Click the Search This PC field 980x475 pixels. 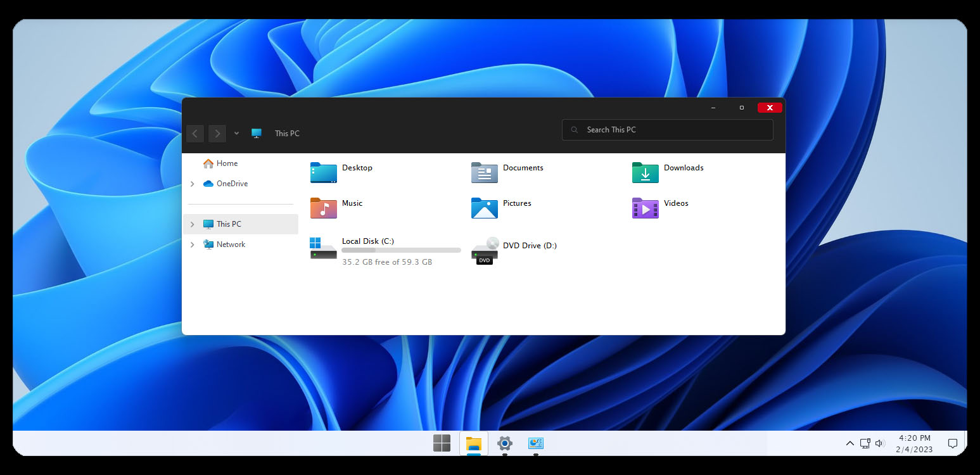tap(668, 130)
